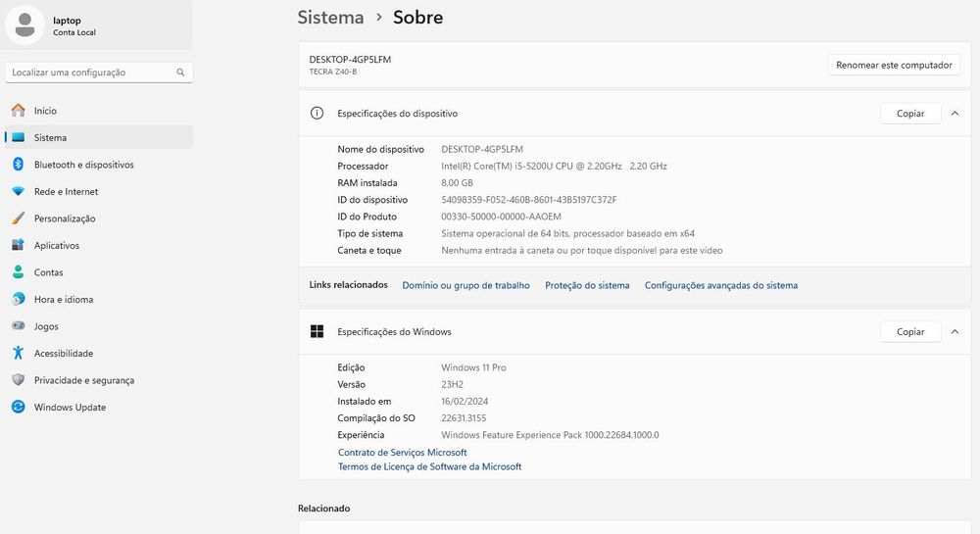The height and width of the screenshot is (534, 980).
Task: Click the Nome do dispositivo label
Action: point(380,149)
